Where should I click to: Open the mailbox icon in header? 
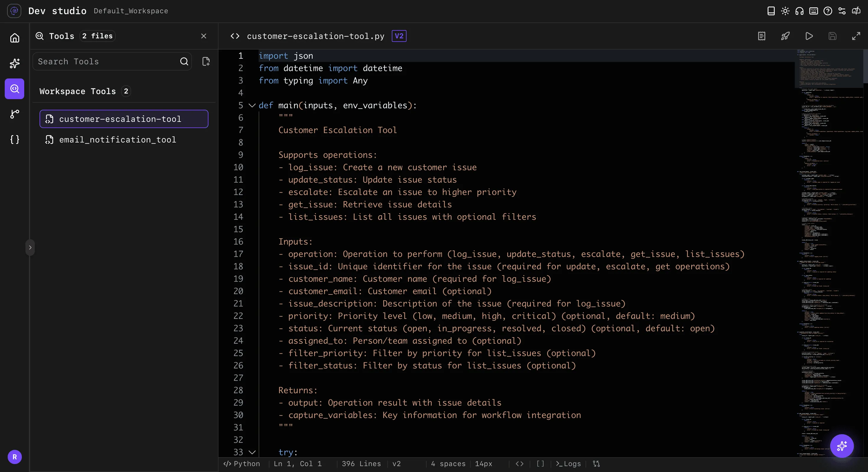(856, 11)
